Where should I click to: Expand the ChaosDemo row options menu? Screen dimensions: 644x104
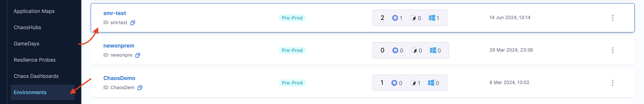[613, 83]
